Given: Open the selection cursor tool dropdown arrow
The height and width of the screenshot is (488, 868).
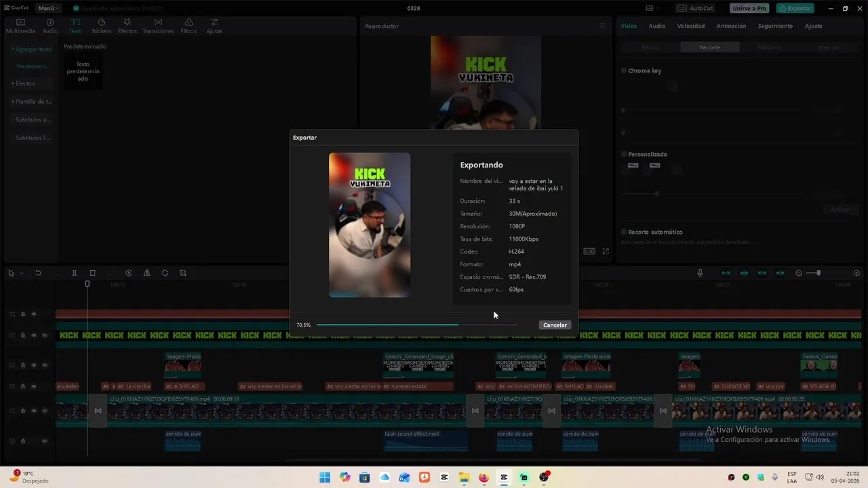Looking at the screenshot, I should click(21, 273).
